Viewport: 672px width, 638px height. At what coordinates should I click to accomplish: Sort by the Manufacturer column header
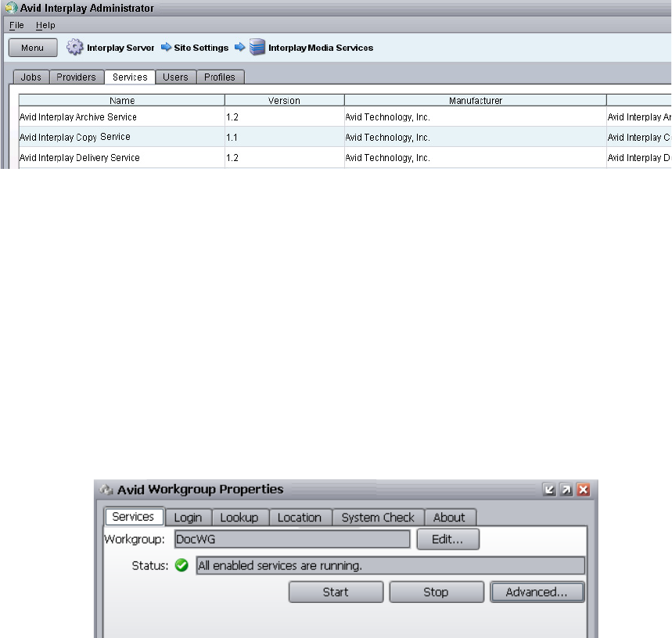(x=476, y=101)
